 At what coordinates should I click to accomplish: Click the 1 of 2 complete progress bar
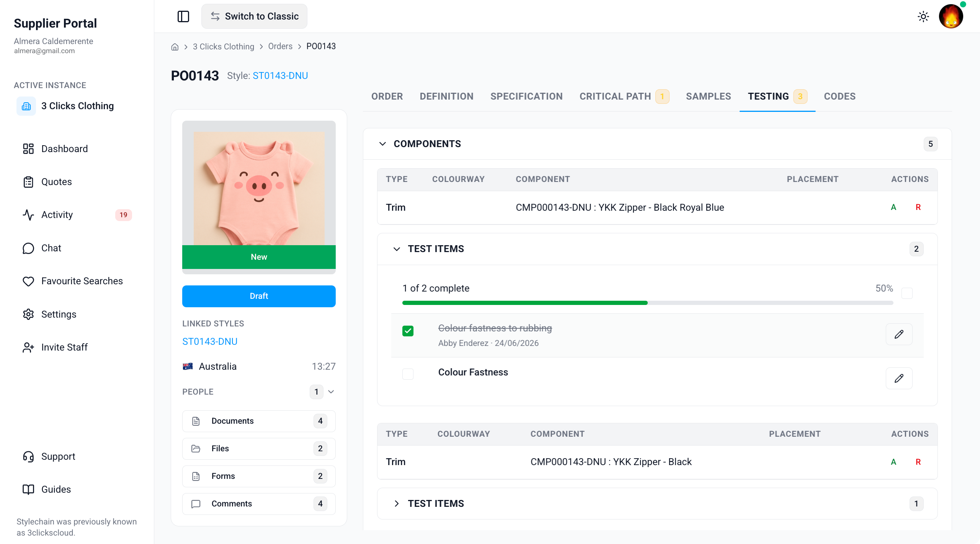(x=648, y=303)
